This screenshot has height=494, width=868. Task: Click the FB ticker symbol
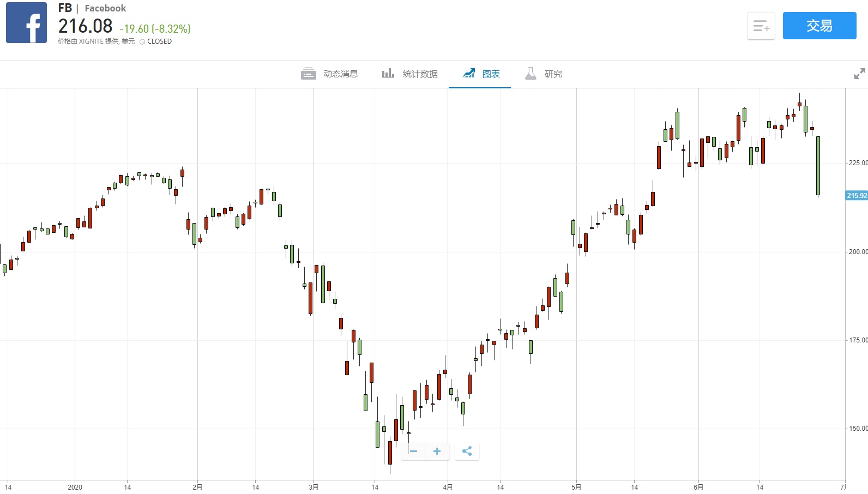pos(65,8)
